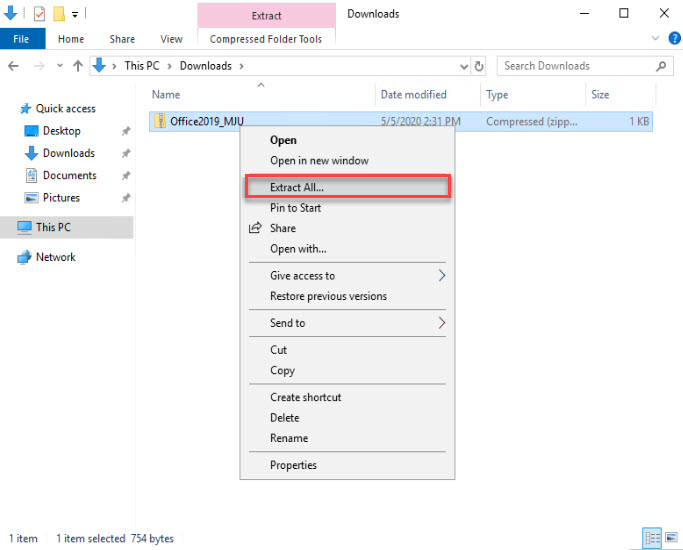This screenshot has width=683, height=550.
Task: Open the Quick Access Toolbar customize dropdown
Action: click(75, 15)
